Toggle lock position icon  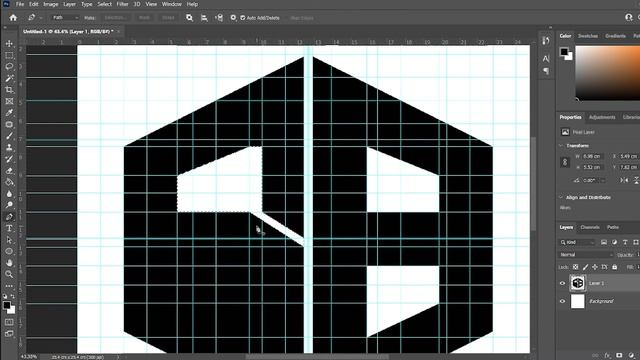(x=595, y=267)
